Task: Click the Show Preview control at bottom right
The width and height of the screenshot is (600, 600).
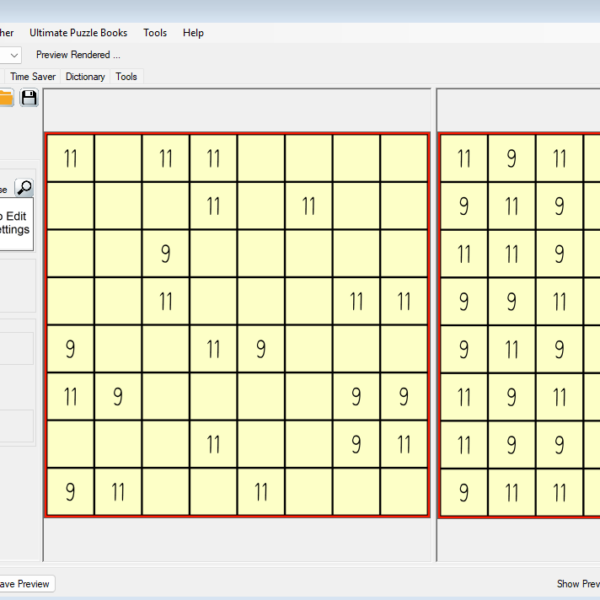Action: pyautogui.click(x=578, y=584)
